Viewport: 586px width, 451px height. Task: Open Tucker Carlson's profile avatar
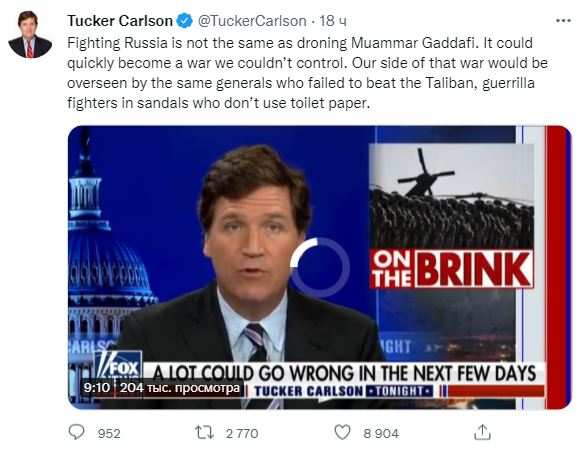[x=30, y=34]
